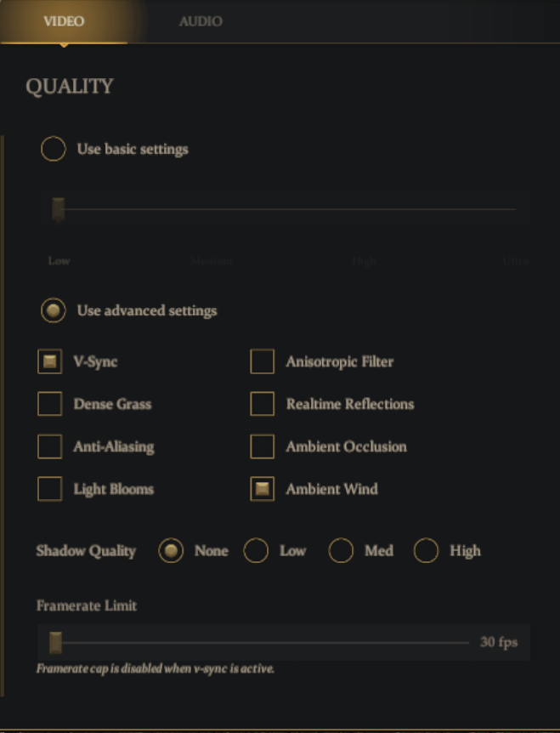Viewport: 560px width, 733px height.
Task: Select Use basic settings radio button
Action: [54, 149]
